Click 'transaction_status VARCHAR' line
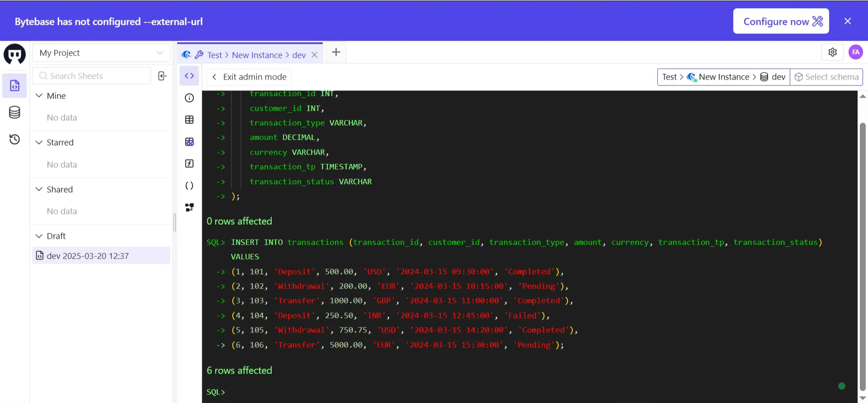 click(311, 182)
